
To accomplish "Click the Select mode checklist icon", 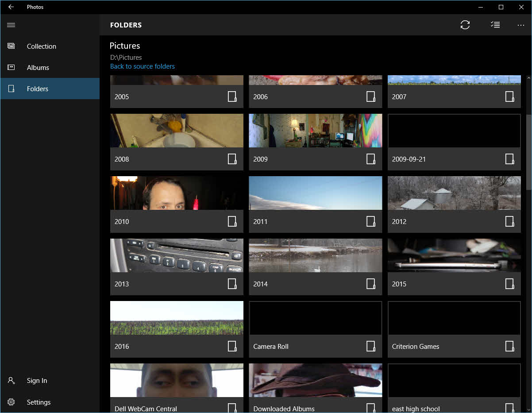I will [x=495, y=25].
